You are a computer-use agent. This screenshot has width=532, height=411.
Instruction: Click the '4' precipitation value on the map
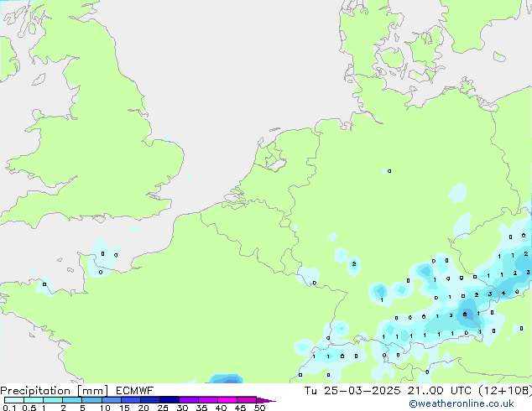(x=503, y=294)
